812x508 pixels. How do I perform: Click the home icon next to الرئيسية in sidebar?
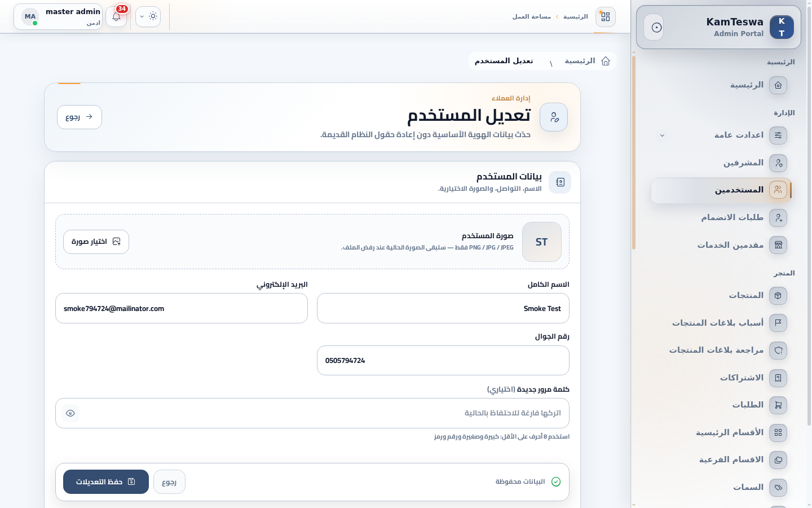[x=778, y=85]
